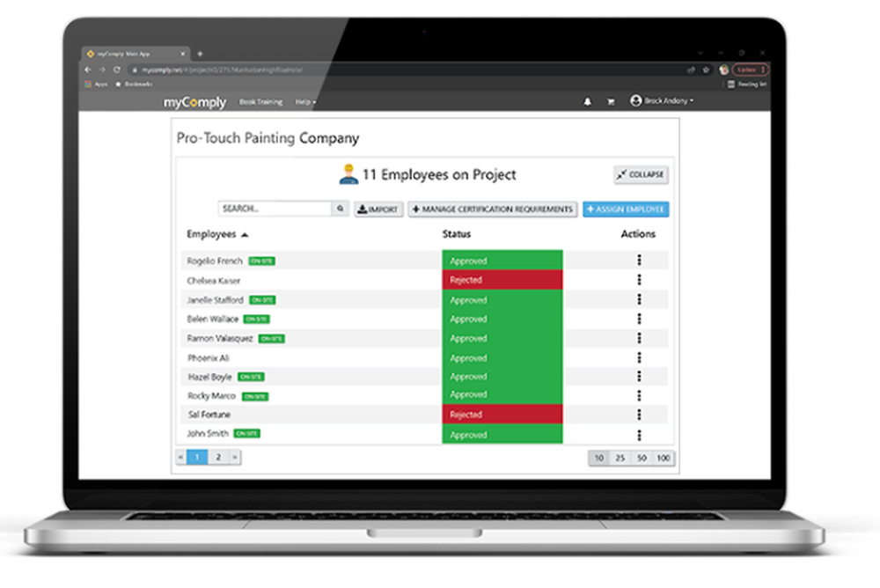Click Manage Certification Requirements
The width and height of the screenshot is (880, 588).
[492, 209]
